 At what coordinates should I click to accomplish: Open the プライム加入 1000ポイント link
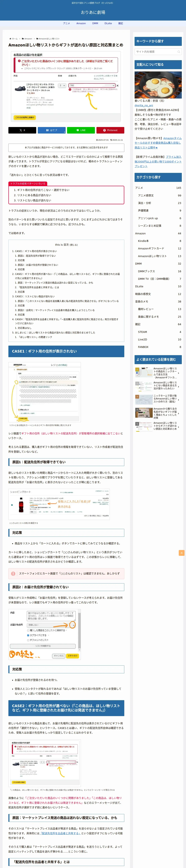click(158, 161)
